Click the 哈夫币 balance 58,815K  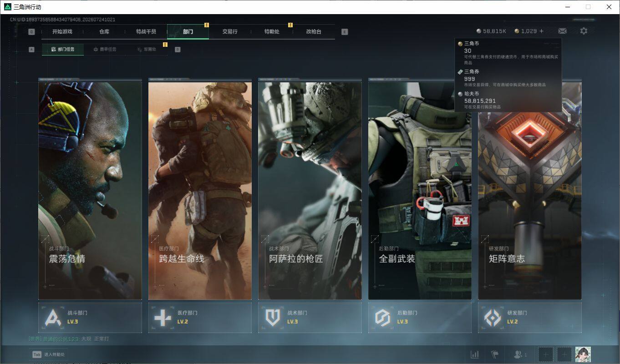(491, 31)
